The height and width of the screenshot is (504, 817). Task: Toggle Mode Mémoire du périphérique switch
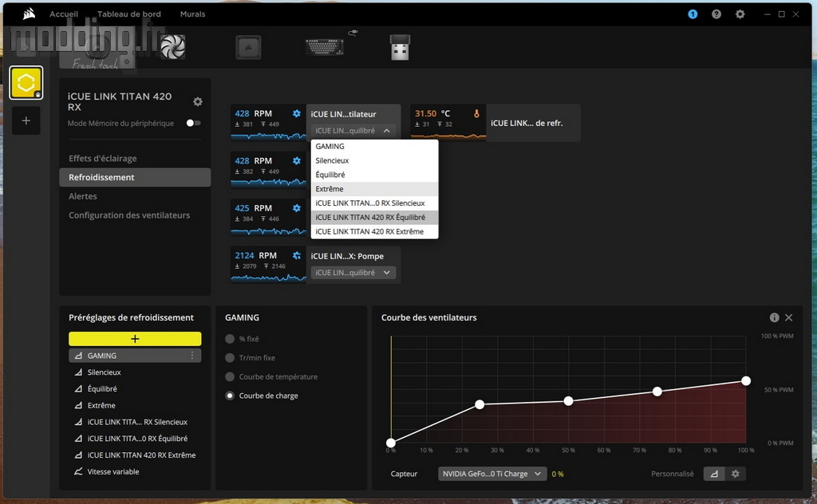(x=193, y=123)
